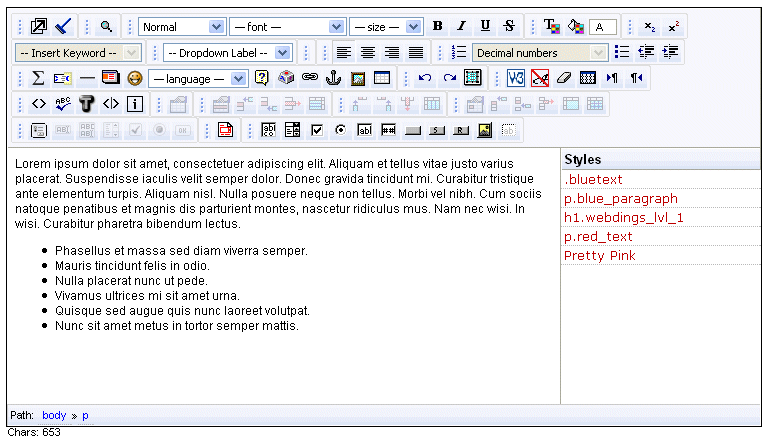This screenshot has height=438, width=766.
Task: Open the Dropdown Label selector
Action: tap(228, 53)
